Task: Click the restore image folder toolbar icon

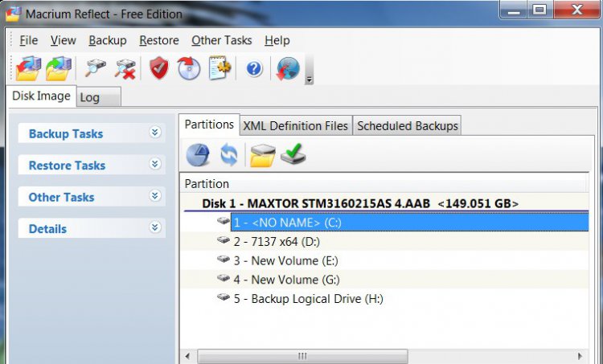Action: coord(59,68)
